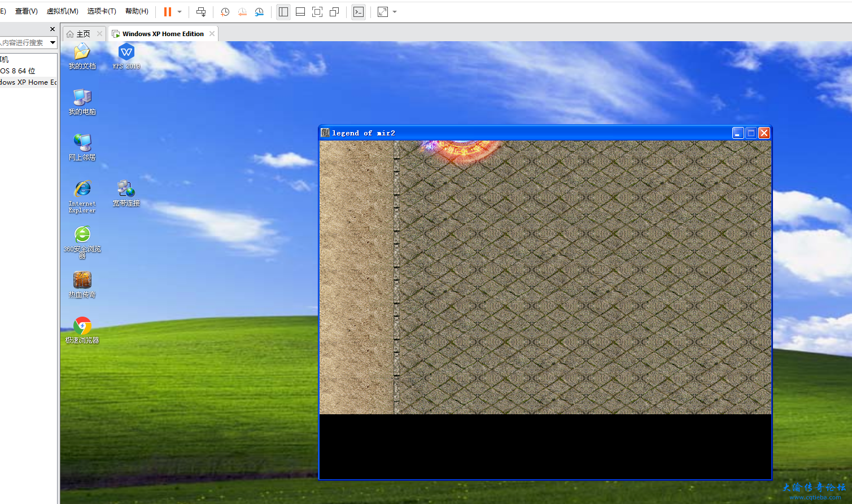Open snapshot manager clock-wrench icon
Screen dimensions: 852x504
click(259, 12)
